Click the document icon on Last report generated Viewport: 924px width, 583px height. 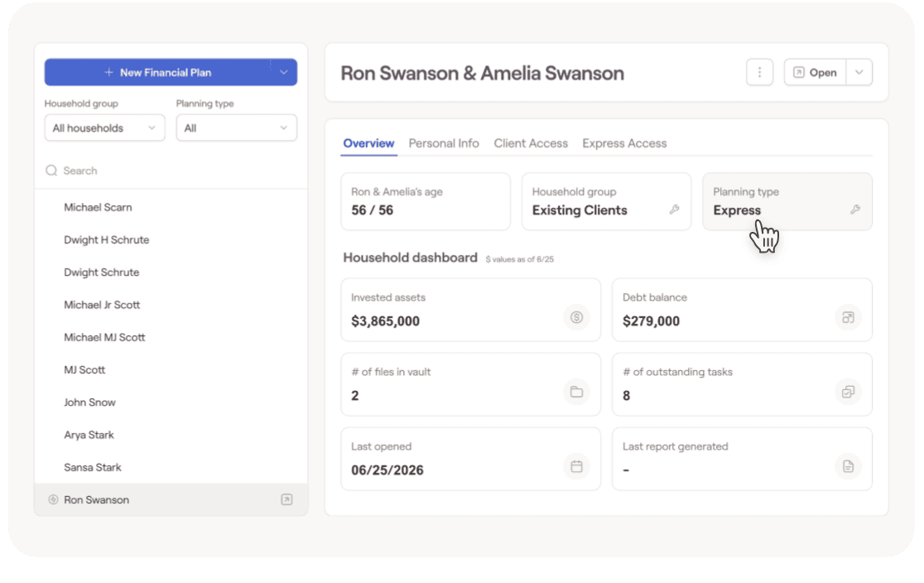coord(848,466)
